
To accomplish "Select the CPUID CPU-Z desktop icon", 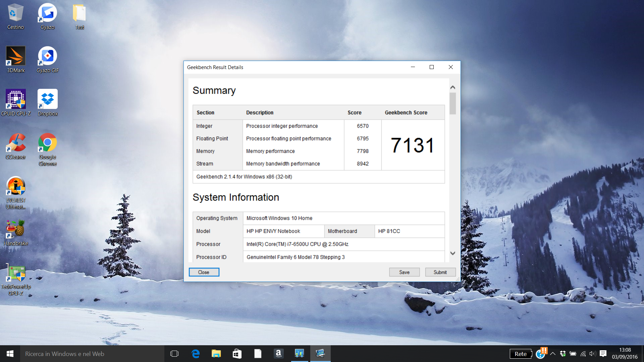I will click(x=16, y=103).
